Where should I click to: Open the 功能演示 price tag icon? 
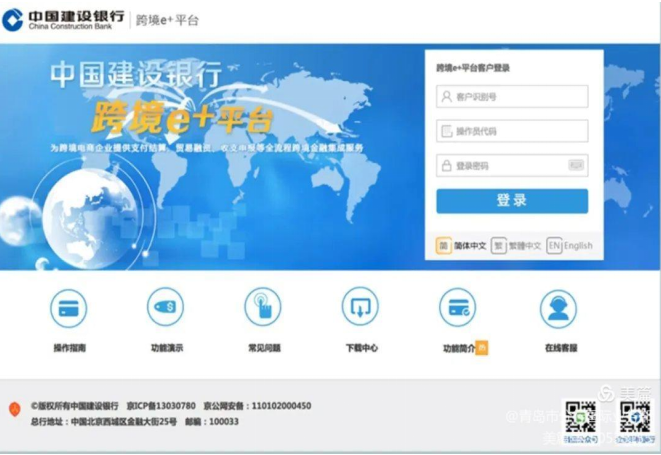[x=165, y=307]
